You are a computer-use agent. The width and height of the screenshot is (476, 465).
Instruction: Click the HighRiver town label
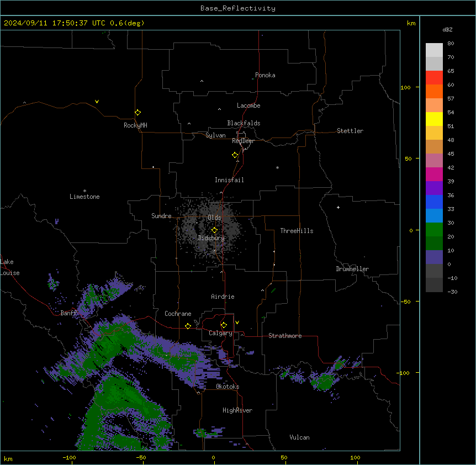(x=237, y=410)
